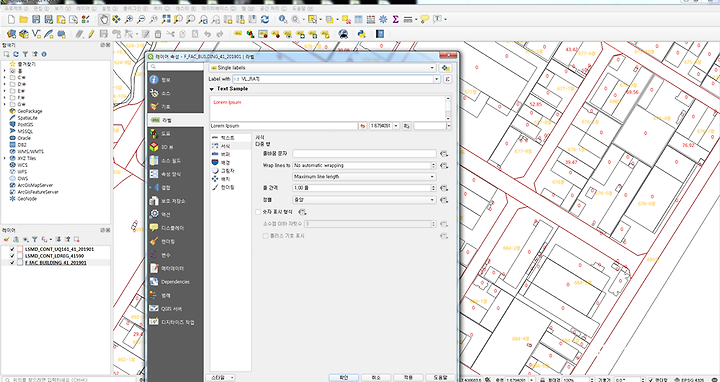720x382 pixels.
Task: Open the preview scale dropdown in Text Sample
Action: click(x=396, y=126)
